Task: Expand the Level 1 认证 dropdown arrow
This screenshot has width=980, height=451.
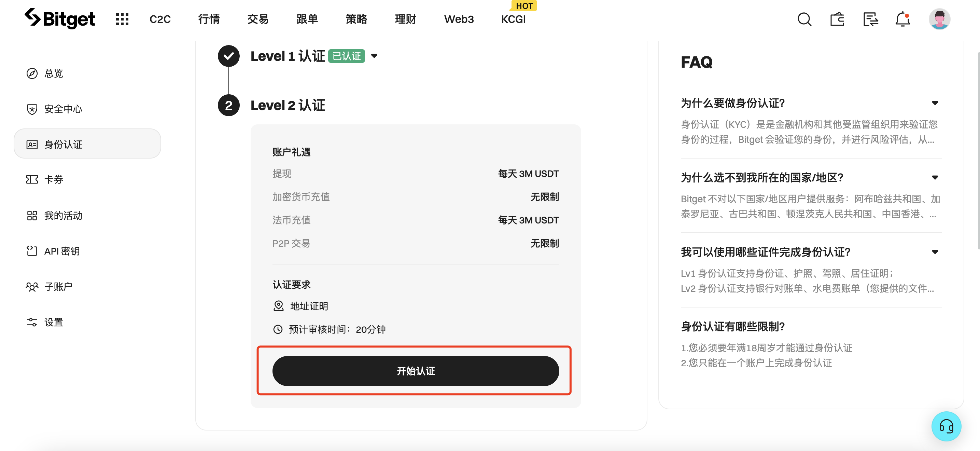Action: pyautogui.click(x=374, y=56)
